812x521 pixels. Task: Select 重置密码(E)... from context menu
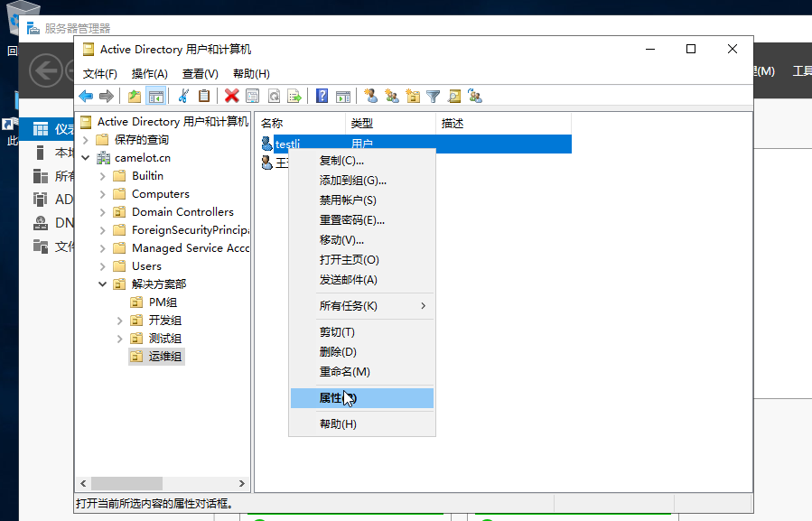362,220
